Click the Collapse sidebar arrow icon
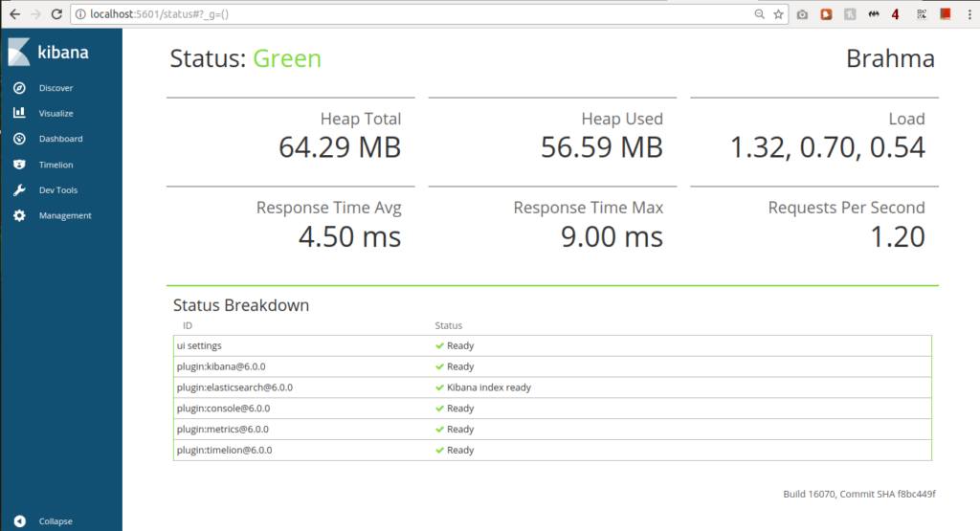This screenshot has width=980, height=531. click(19, 521)
